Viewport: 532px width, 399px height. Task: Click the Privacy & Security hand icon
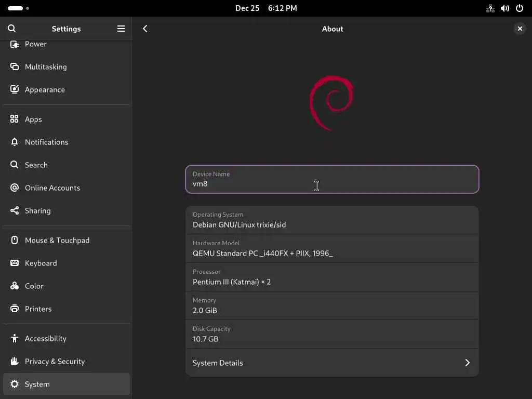tap(14, 362)
